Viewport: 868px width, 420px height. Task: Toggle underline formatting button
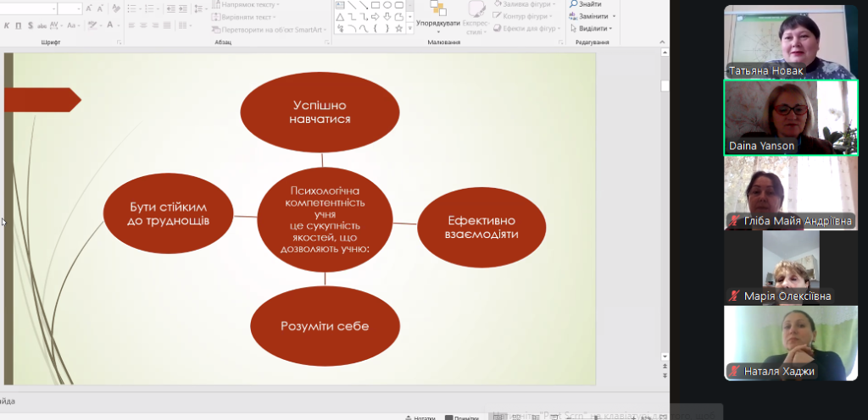(x=18, y=25)
